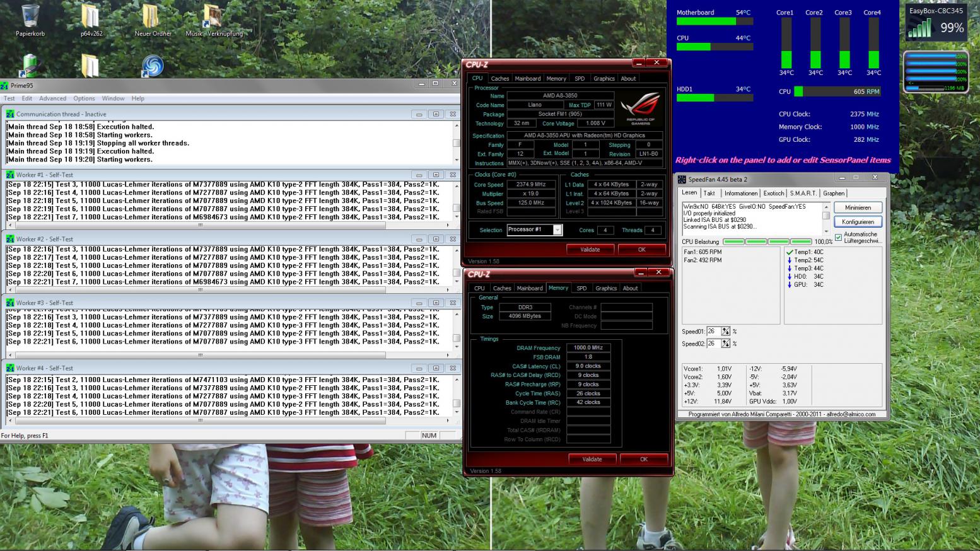Click the Speed02 spinner arrows in SpeedFan
This screenshot has width=980, height=551.
point(726,344)
